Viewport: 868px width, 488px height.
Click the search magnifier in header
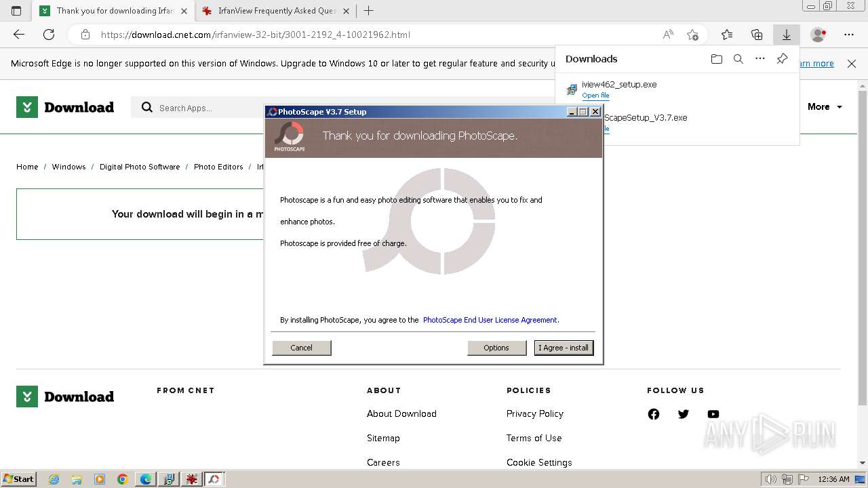pyautogui.click(x=147, y=107)
